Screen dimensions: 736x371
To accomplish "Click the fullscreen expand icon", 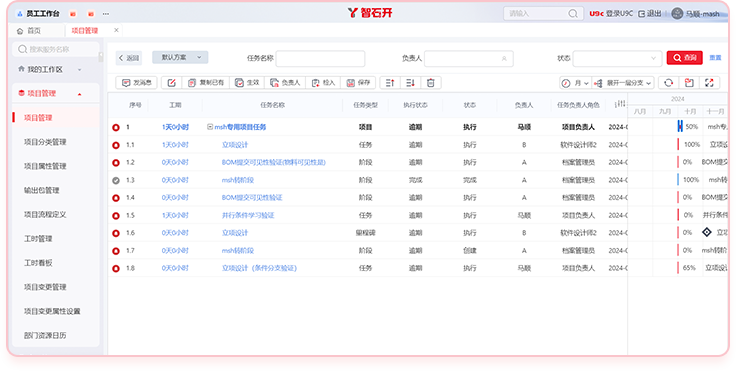I will point(709,83).
